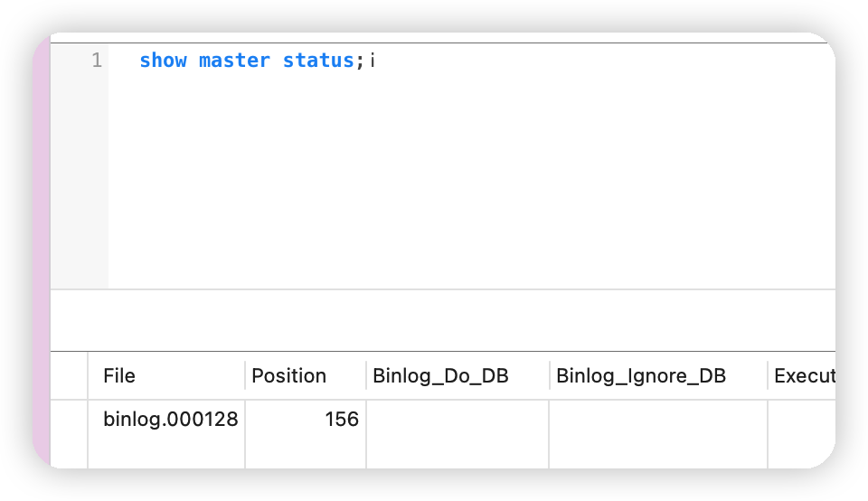Select the Position cell showing 156
The image size is (868, 501).
click(306, 434)
